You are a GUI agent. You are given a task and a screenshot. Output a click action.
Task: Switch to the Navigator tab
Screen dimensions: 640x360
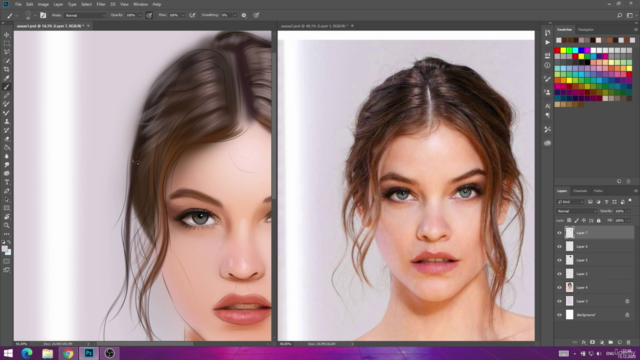pos(586,29)
